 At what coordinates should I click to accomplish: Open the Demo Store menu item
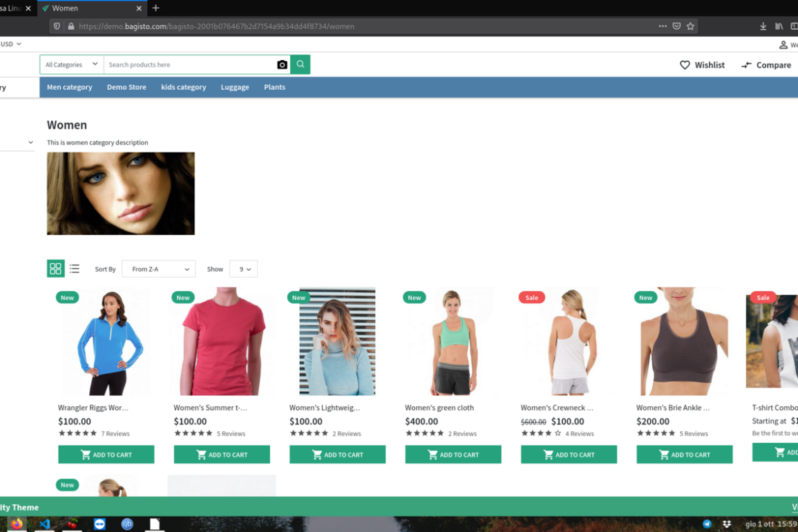tap(126, 87)
